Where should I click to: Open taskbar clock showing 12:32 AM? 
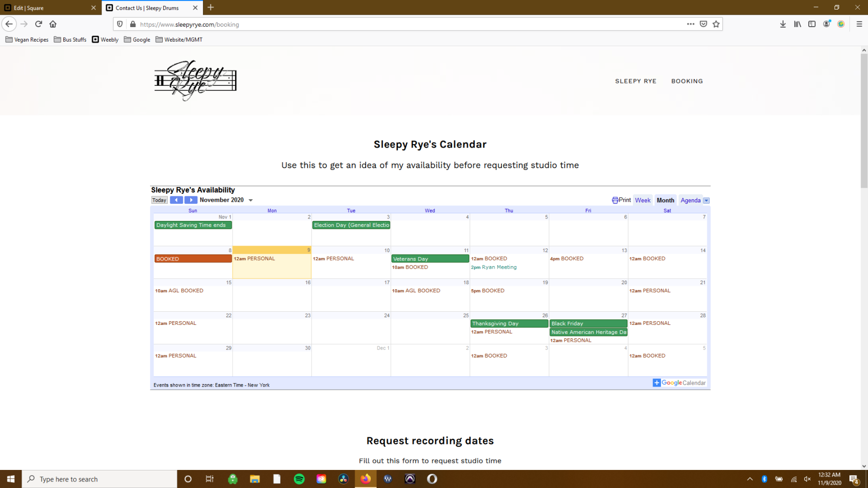(829, 479)
